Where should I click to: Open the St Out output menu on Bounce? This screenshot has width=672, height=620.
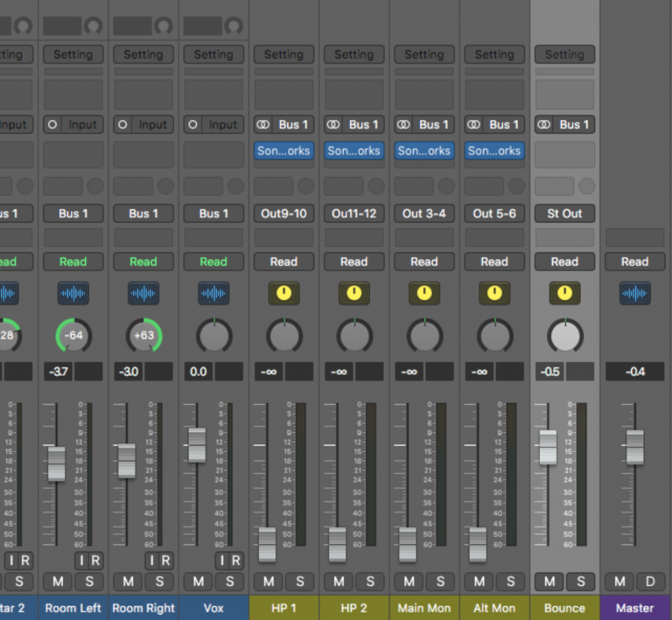pyautogui.click(x=564, y=213)
